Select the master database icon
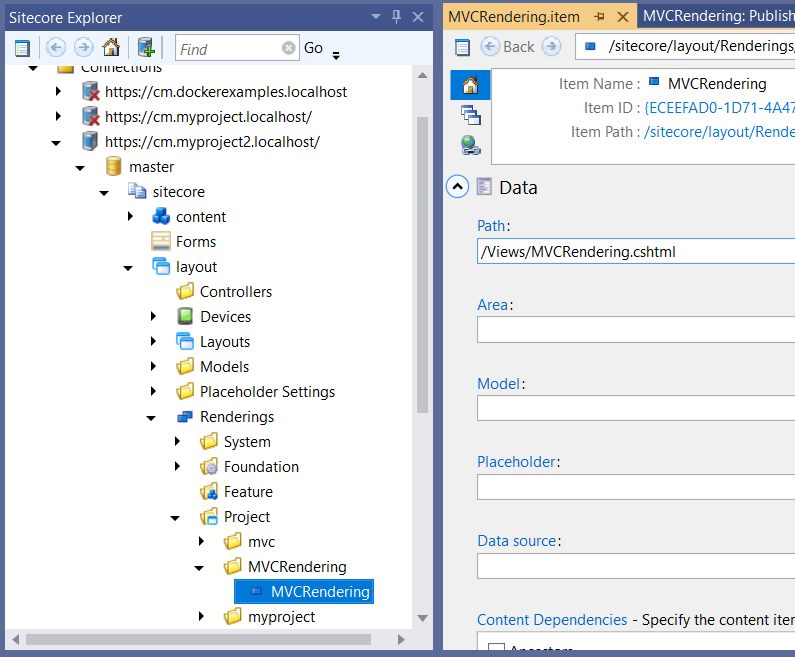Viewport: 795px width, 657px height. [x=114, y=166]
